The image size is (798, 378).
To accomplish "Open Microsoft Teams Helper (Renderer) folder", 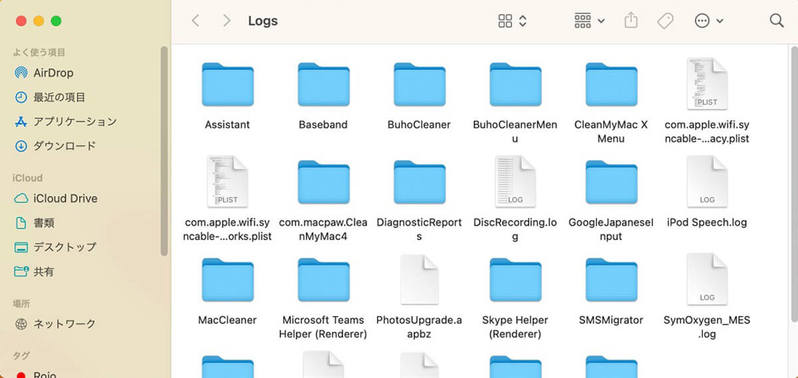I will 323,280.
